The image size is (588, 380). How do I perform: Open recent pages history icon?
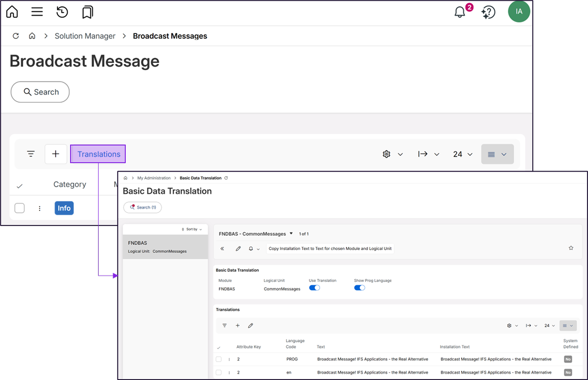point(62,12)
